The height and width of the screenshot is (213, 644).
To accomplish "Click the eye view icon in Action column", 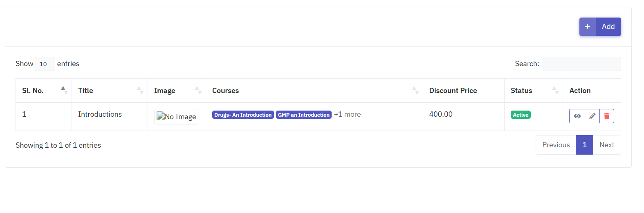I will (577, 116).
